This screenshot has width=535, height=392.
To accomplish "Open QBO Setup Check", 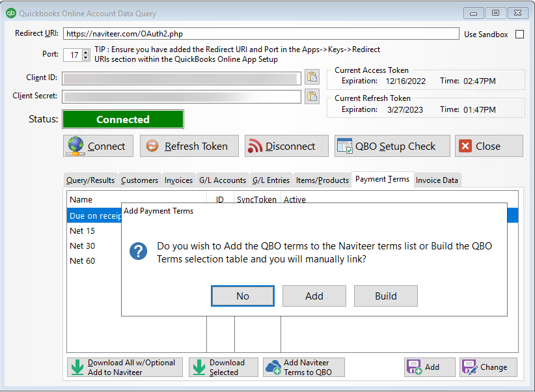I will 392,146.
